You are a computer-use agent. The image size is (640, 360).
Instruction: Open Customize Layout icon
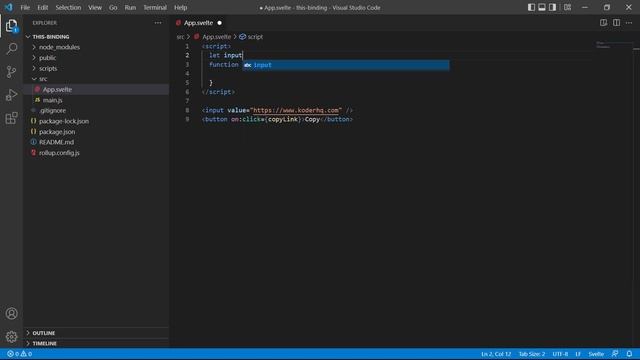point(567,7)
